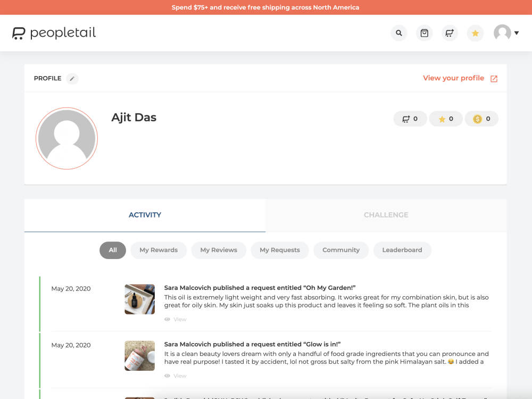Click the external link icon beside View your profile
The height and width of the screenshot is (399, 532).
tap(494, 79)
